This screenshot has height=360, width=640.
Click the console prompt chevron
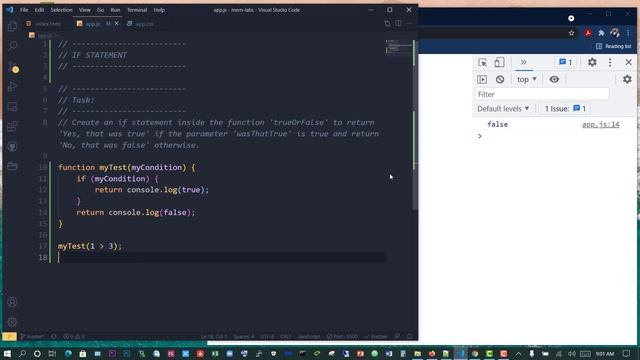click(x=480, y=136)
